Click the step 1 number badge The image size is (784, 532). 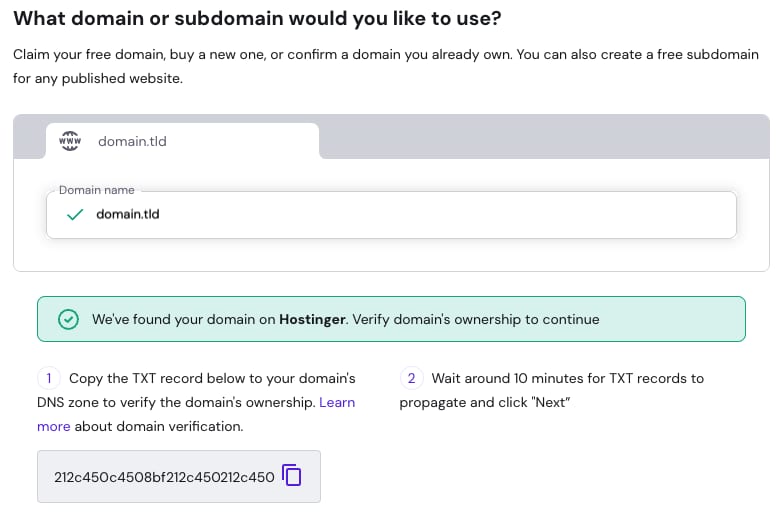tap(47, 378)
